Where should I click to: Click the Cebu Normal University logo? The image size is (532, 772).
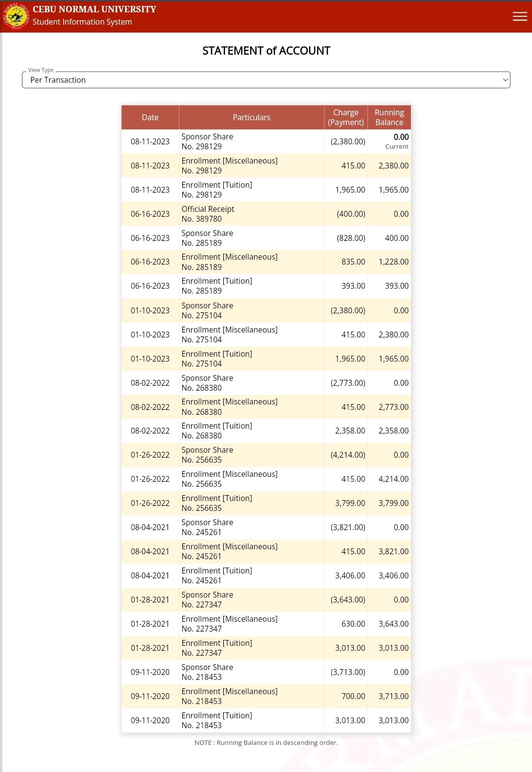(x=16, y=16)
